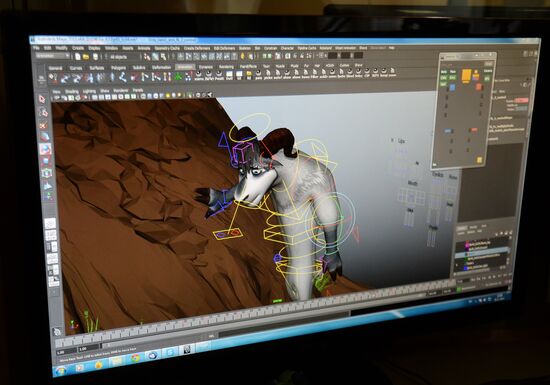The image size is (550, 385).
Task: Open the viewport Shading menu
Action: point(72,91)
